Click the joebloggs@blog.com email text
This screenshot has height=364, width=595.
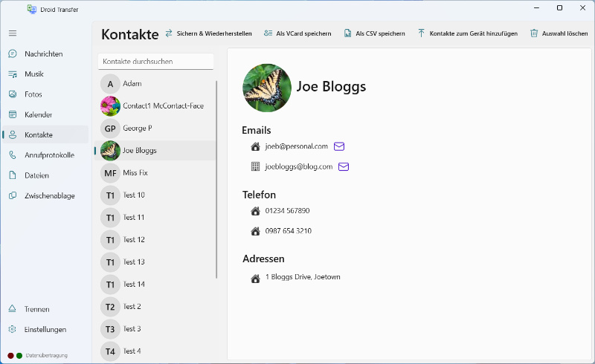(x=299, y=167)
